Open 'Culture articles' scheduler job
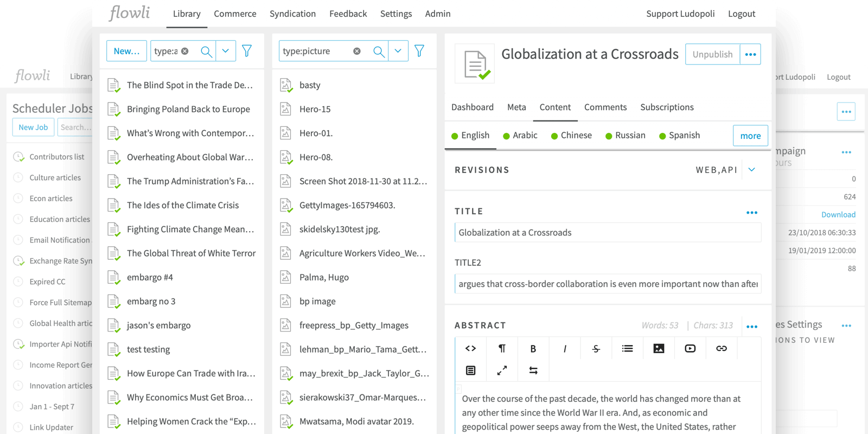 click(55, 178)
